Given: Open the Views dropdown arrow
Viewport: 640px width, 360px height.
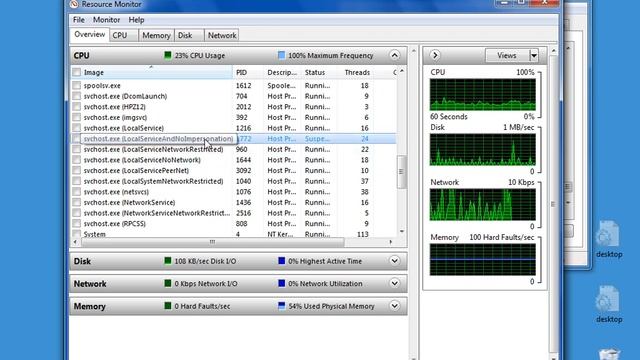Looking at the screenshot, I should (534, 55).
